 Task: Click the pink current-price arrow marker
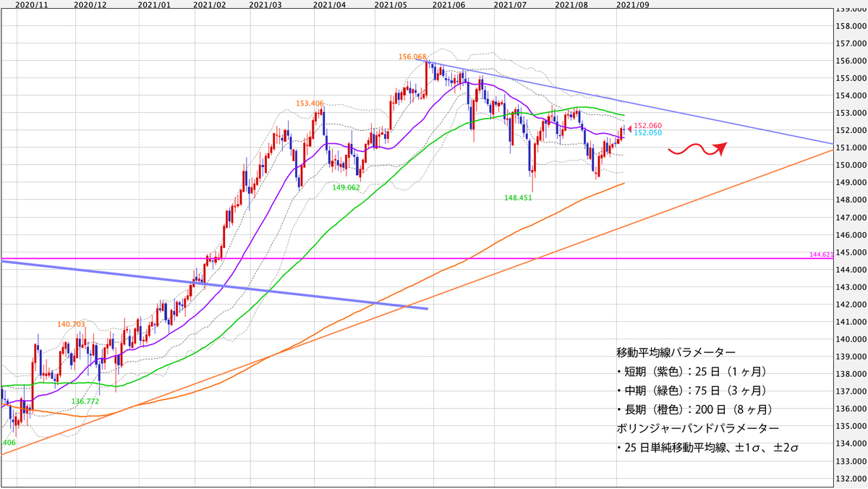click(629, 129)
